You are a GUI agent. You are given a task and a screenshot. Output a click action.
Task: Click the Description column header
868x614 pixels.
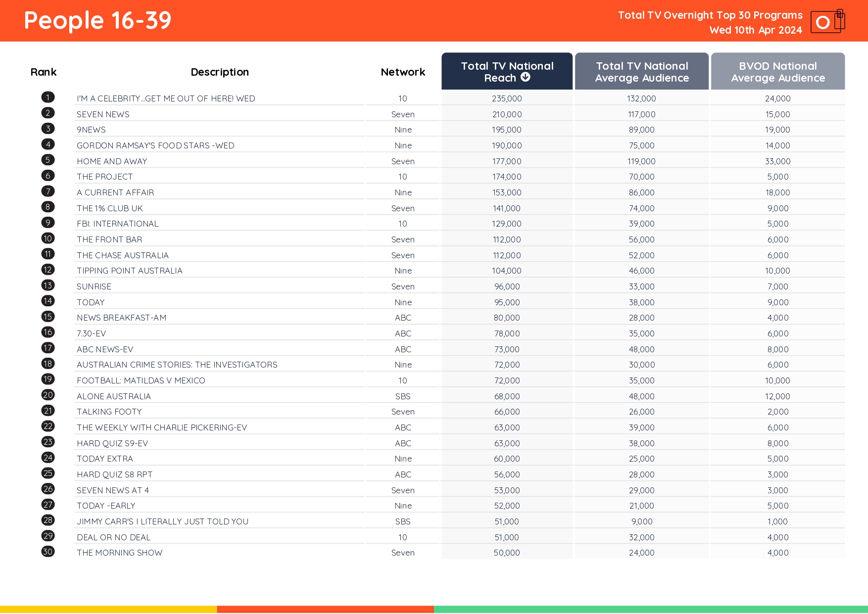(219, 72)
